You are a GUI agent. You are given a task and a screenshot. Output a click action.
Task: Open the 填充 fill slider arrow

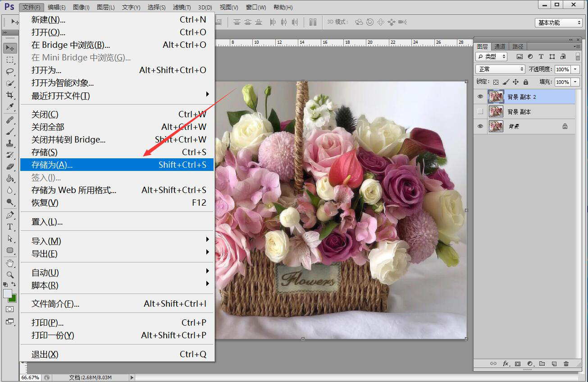click(575, 82)
